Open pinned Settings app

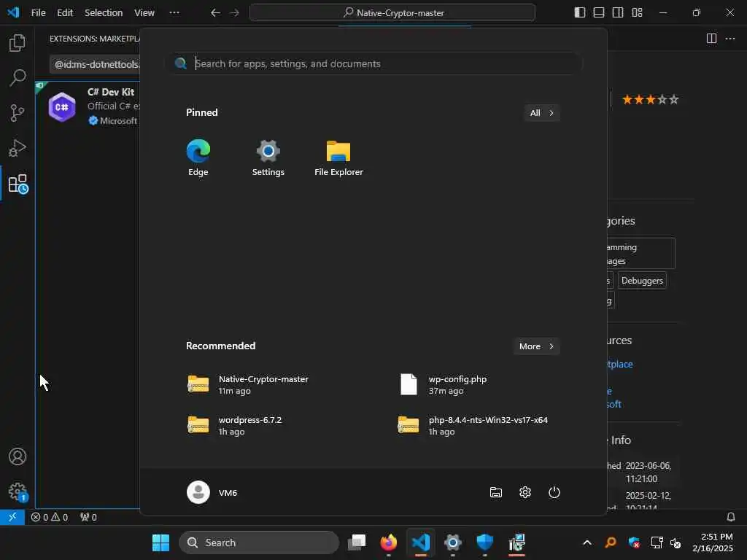click(x=268, y=158)
